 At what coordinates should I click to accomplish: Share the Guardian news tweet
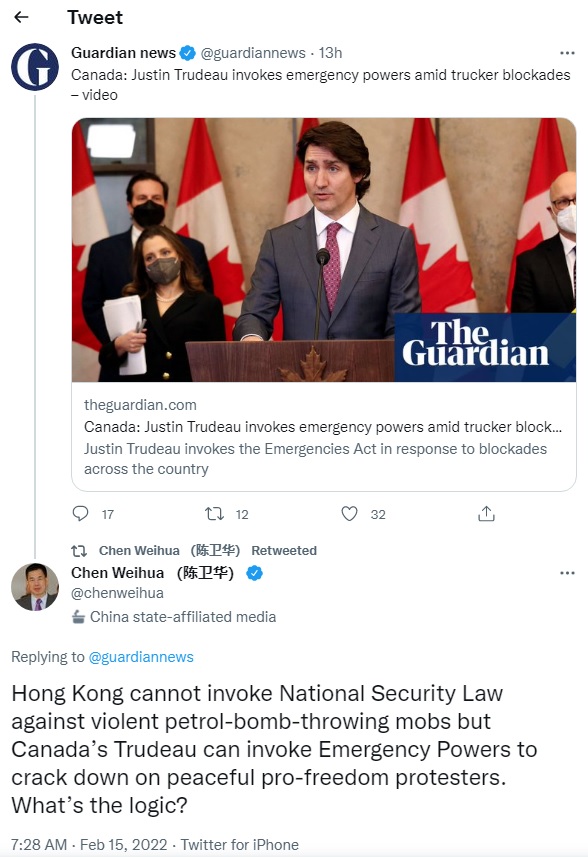[x=486, y=514]
